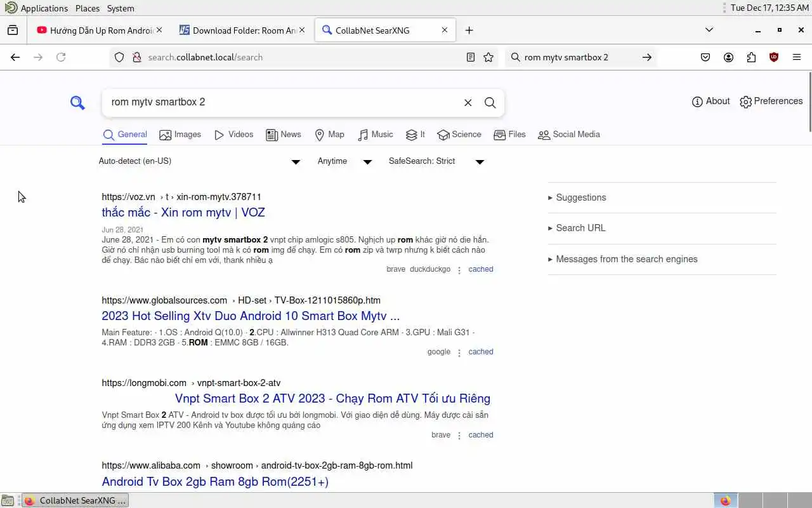Screen dimensions: 812x508
Task: Open result thắc mắc - Xin rom mytv | VOZ
Action: [183, 212]
